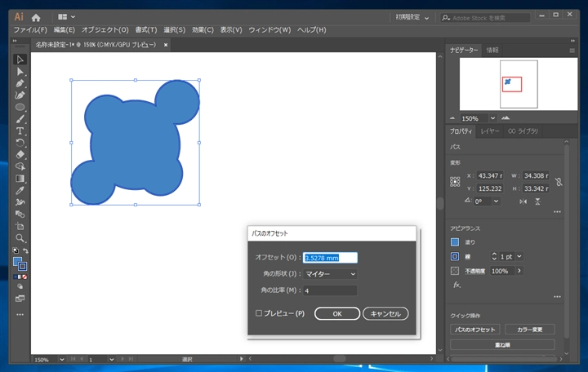This screenshot has width=588, height=372.
Task: Flip vertically in Transform section
Action: 537,201
